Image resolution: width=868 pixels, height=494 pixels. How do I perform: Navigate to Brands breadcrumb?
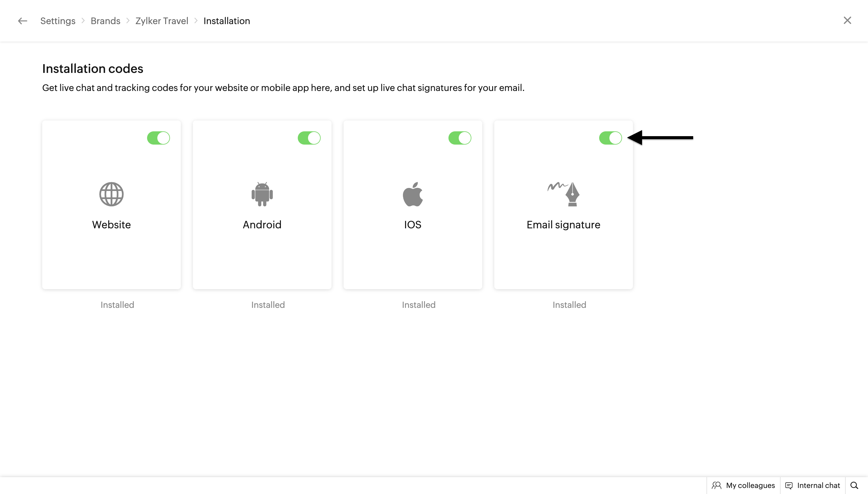tap(105, 21)
